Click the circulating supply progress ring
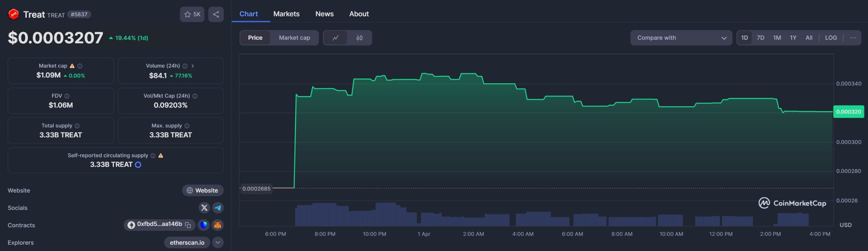 pos(138,165)
